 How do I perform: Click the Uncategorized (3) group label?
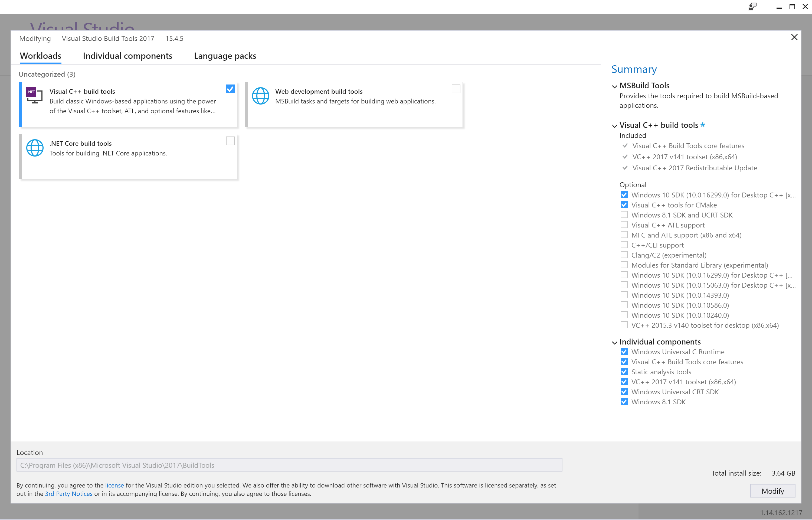(47, 74)
